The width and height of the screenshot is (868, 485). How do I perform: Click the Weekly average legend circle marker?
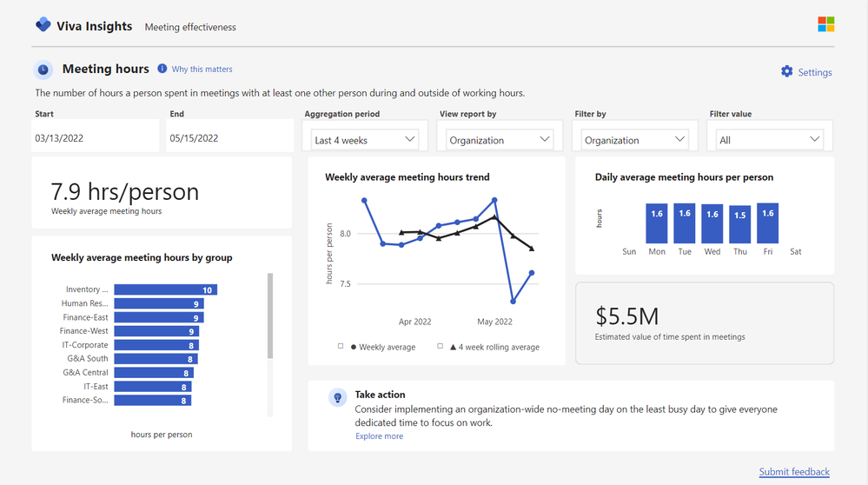tap(354, 347)
